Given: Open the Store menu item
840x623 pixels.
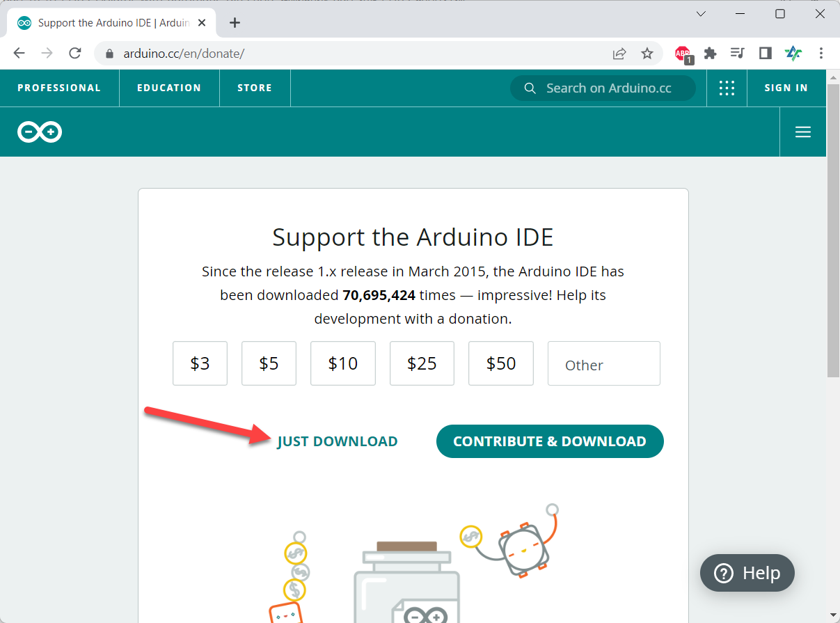Looking at the screenshot, I should pyautogui.click(x=255, y=88).
